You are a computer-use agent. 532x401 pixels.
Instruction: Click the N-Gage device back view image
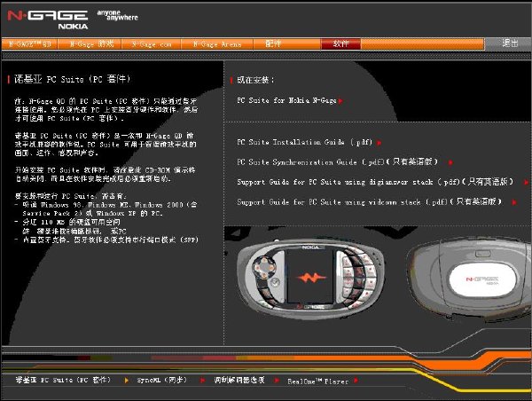pos(470,279)
